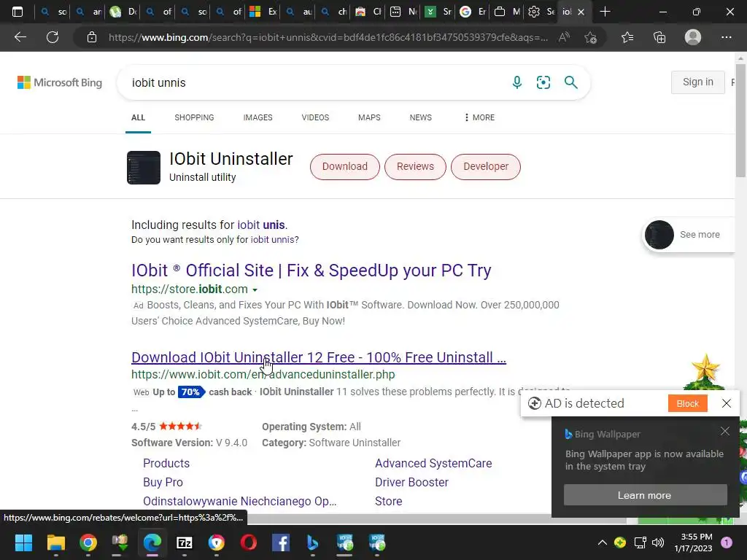Launch Google Chrome from taskbar
This screenshot has width=747, height=560.
click(x=88, y=542)
